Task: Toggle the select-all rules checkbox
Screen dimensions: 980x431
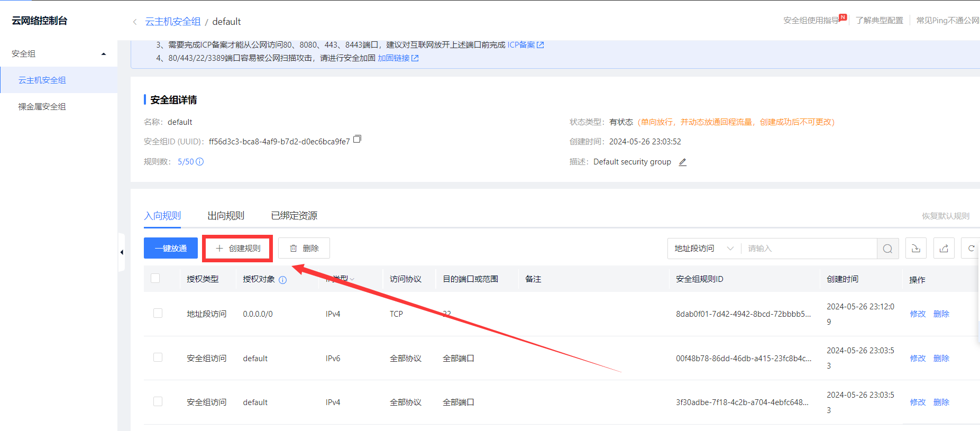Action: coord(155,278)
